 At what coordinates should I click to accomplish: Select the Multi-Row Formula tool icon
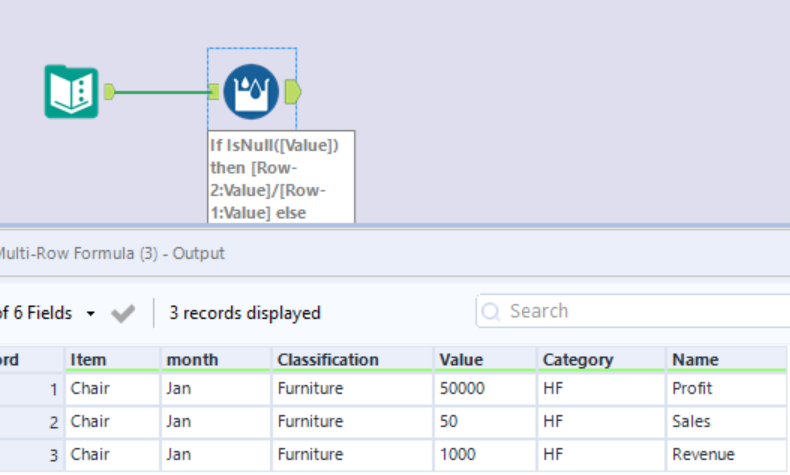point(250,92)
